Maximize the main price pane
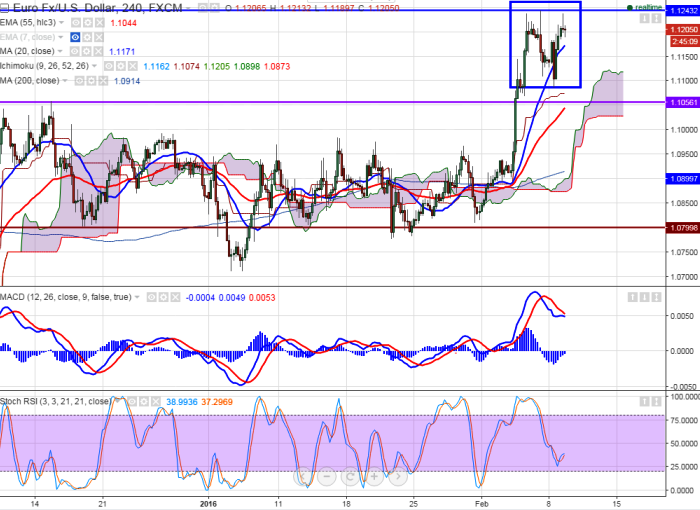 [656, 18]
